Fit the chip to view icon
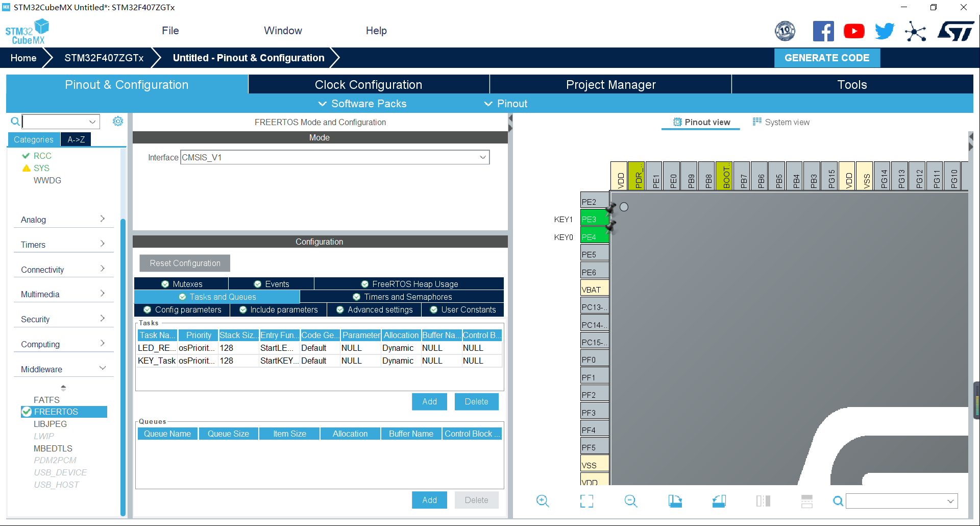The image size is (980, 526). [586, 501]
